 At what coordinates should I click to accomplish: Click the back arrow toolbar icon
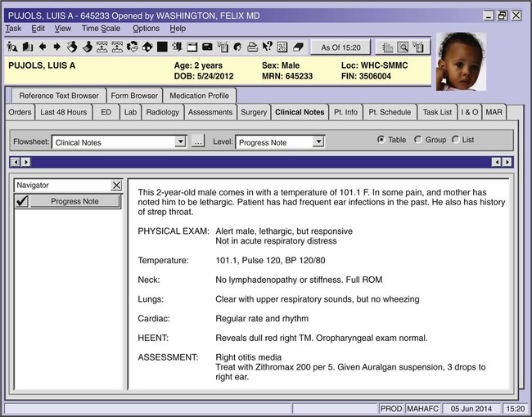[x=43, y=47]
